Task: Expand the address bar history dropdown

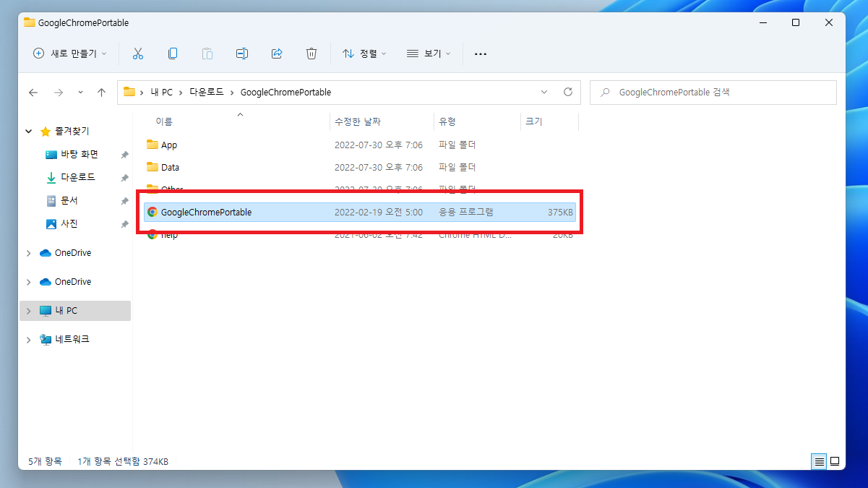Action: click(544, 93)
